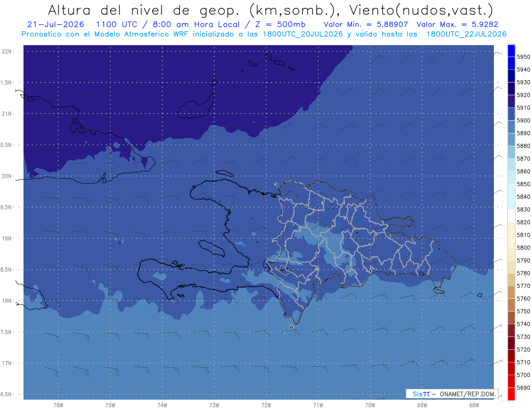Click the '5850' colorbar value

(523, 184)
